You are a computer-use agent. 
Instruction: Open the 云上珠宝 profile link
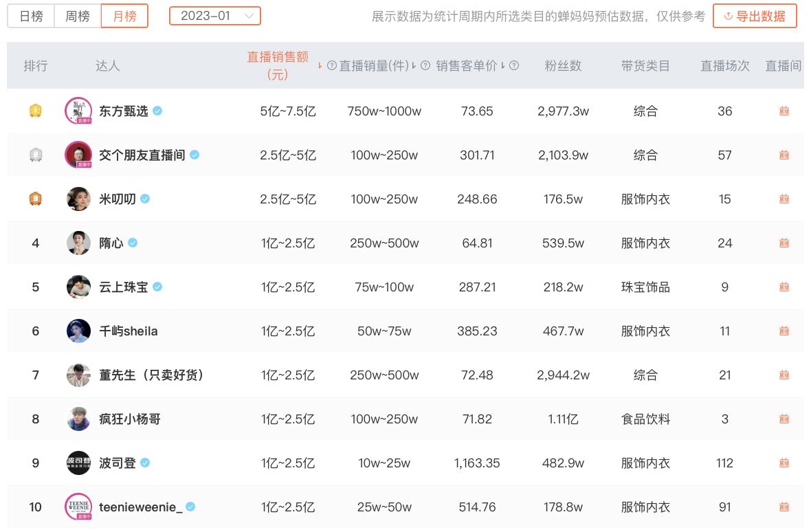124,287
